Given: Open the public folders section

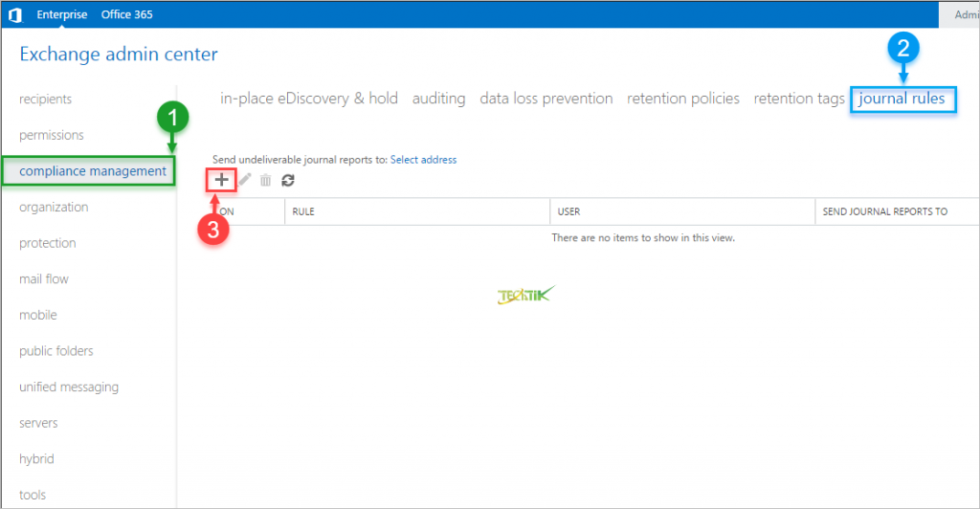Looking at the screenshot, I should (56, 351).
